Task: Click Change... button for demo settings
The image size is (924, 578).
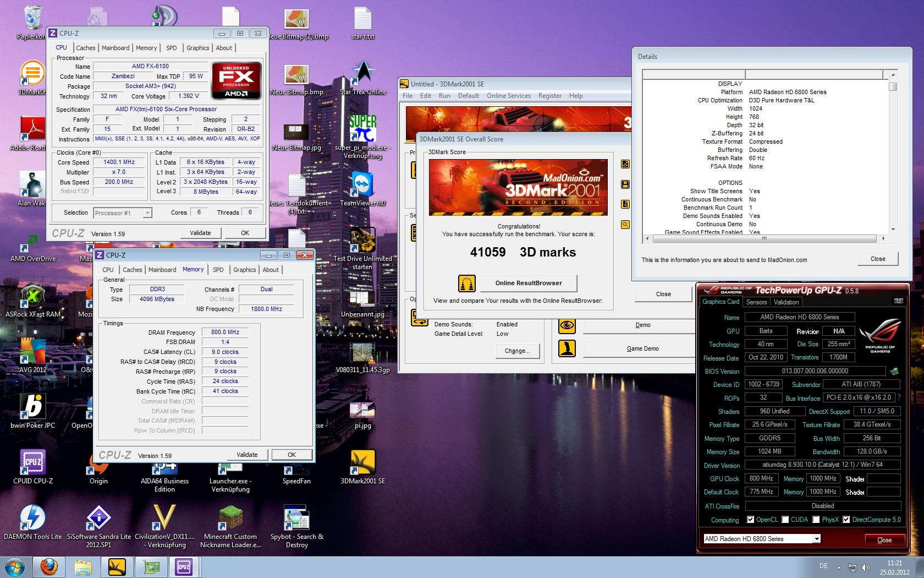Action: tap(517, 351)
